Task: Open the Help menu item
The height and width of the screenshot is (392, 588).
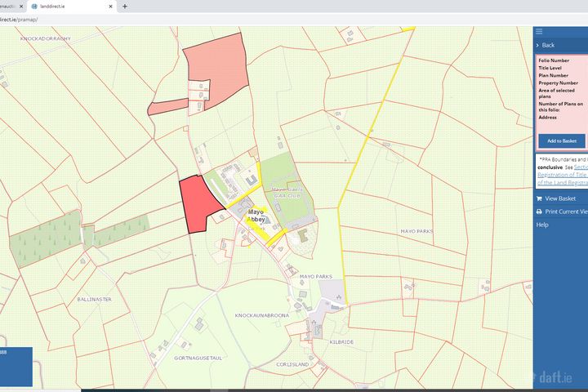Action: click(542, 225)
